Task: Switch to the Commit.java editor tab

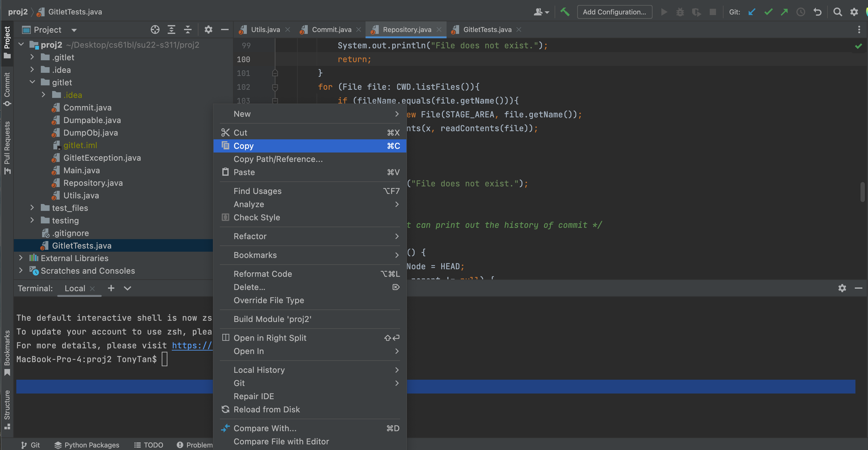Action: (331, 29)
